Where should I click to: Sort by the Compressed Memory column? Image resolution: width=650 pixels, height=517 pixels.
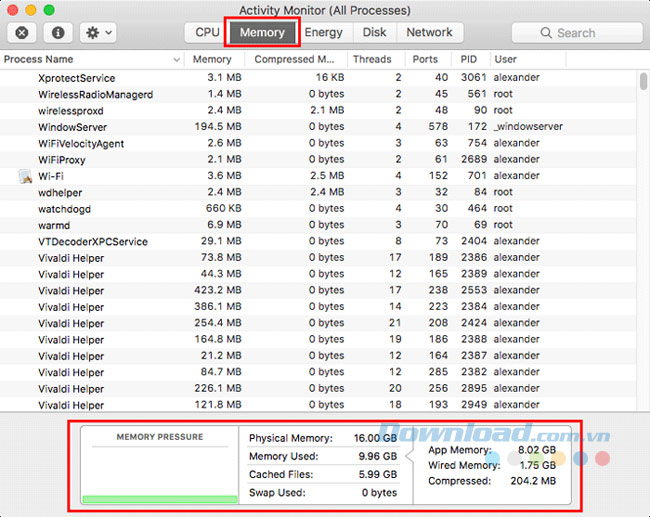298,59
